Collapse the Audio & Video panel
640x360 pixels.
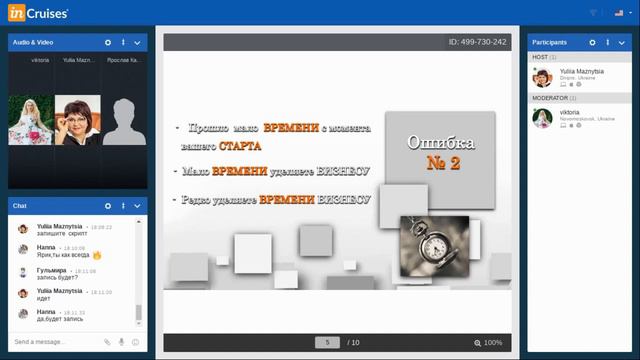tap(138, 43)
